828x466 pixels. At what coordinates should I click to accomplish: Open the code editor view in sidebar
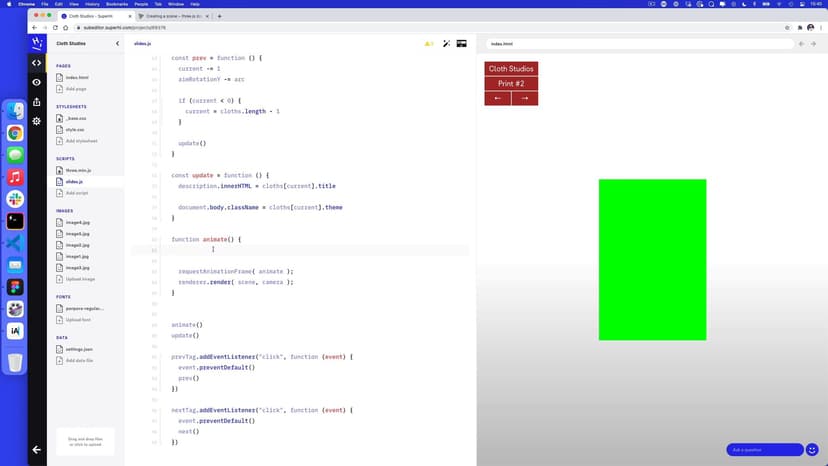(x=37, y=63)
